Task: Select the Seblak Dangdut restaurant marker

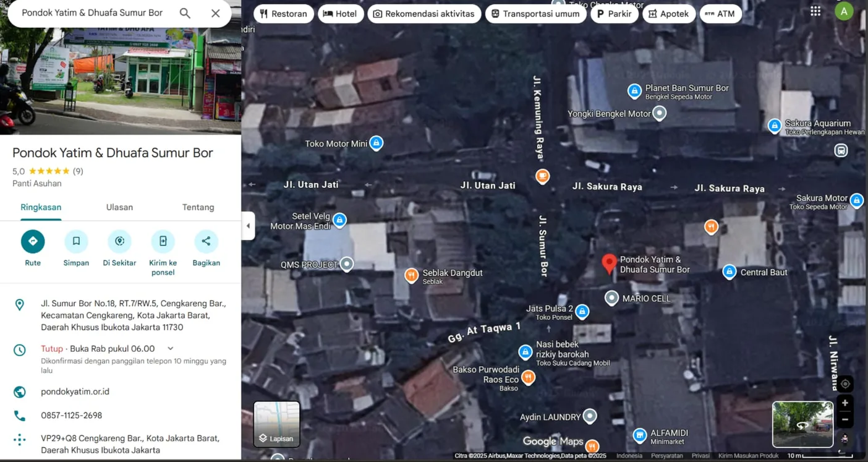Action: pyautogui.click(x=411, y=275)
